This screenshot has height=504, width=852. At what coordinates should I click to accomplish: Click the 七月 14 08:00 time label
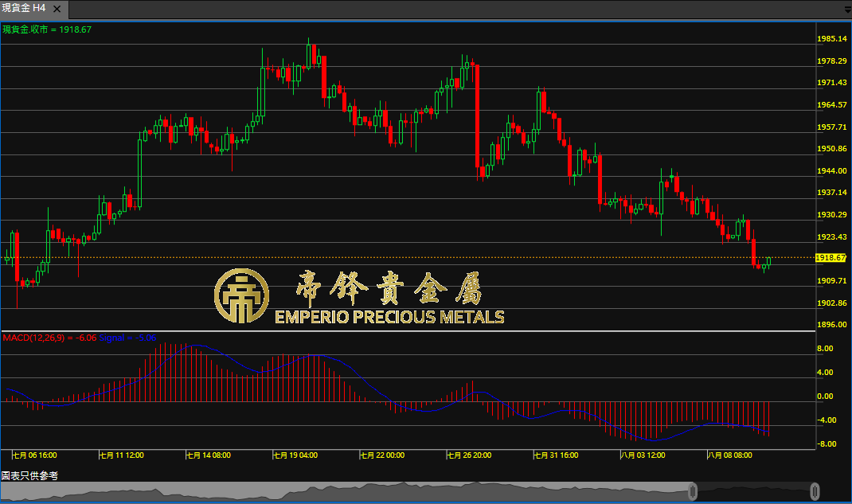pyautogui.click(x=209, y=455)
